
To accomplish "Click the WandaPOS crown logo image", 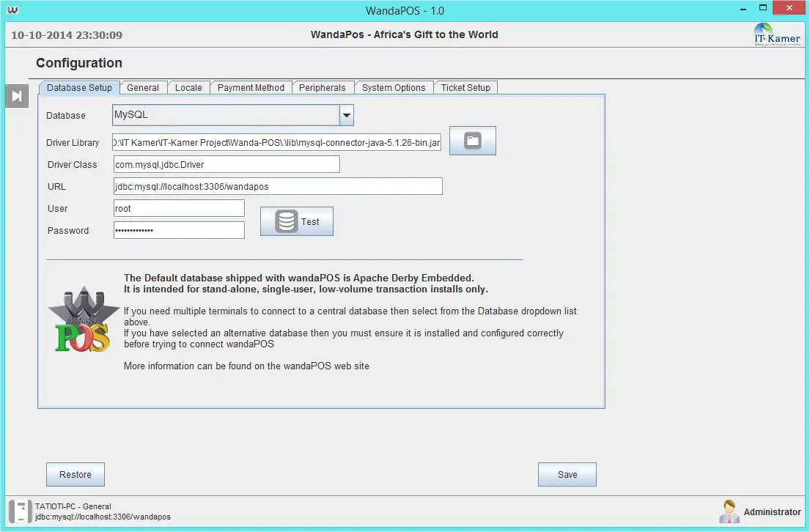I will coord(83,319).
